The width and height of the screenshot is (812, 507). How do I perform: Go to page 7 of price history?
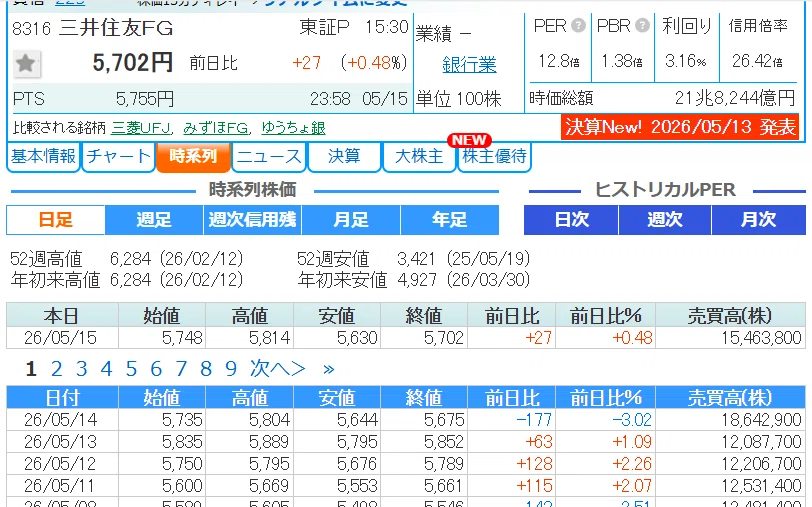tap(181, 369)
